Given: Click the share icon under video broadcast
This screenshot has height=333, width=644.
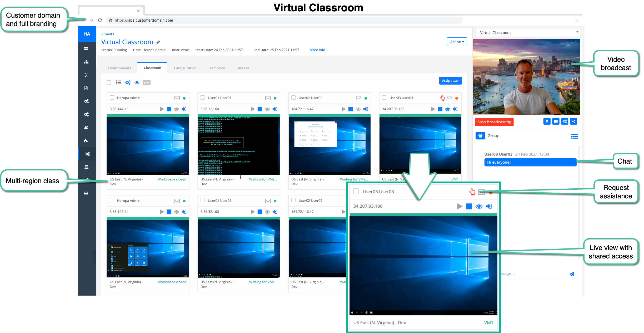Looking at the screenshot, I should pos(573,121).
